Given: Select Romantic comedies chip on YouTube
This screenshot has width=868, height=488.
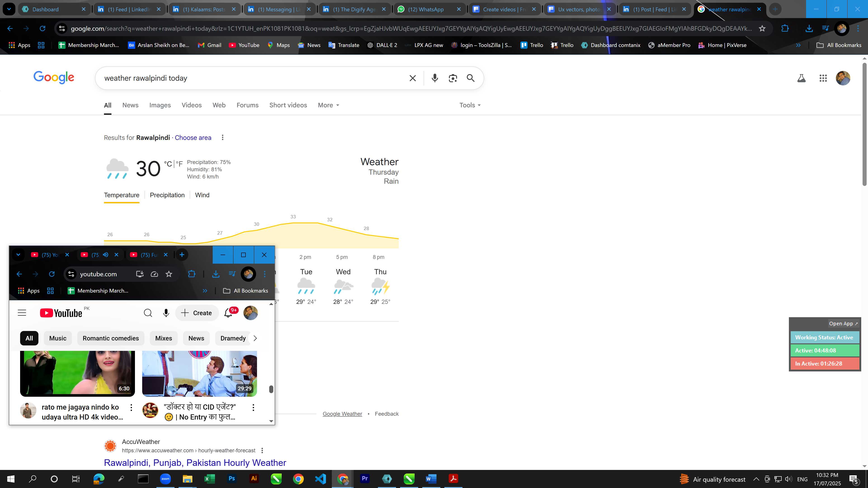Looking at the screenshot, I should [x=111, y=338].
